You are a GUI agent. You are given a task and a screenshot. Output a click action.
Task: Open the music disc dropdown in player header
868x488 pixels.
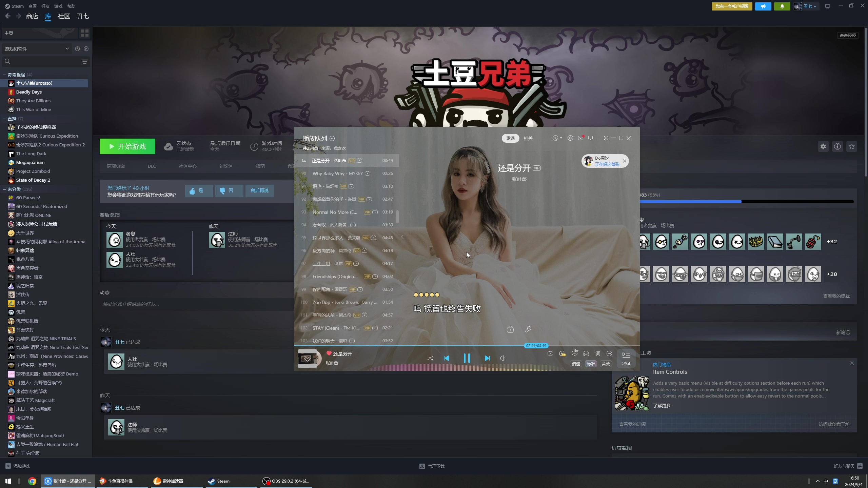[x=557, y=138]
